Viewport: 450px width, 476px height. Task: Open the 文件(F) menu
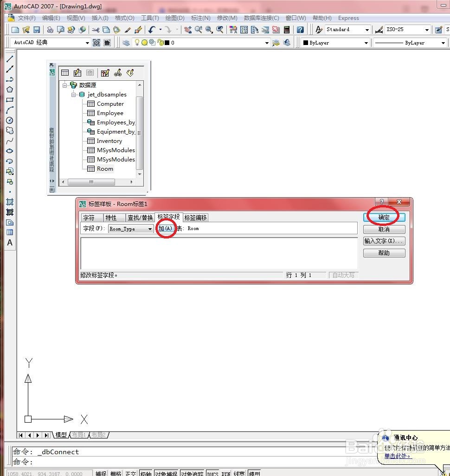click(x=26, y=18)
